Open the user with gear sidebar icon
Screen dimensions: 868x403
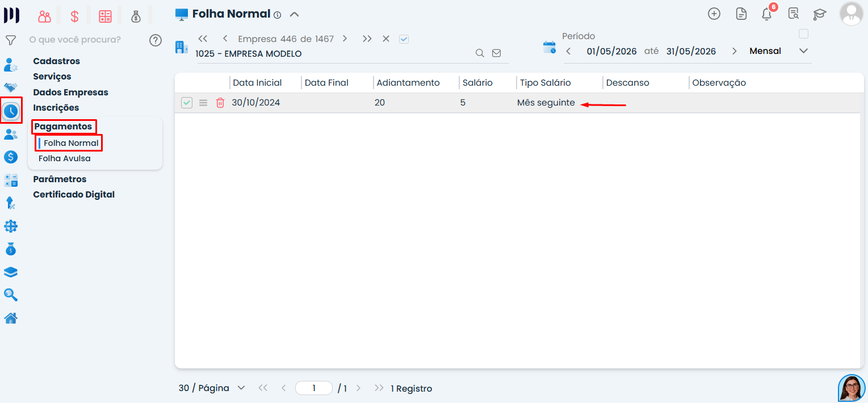[10, 65]
